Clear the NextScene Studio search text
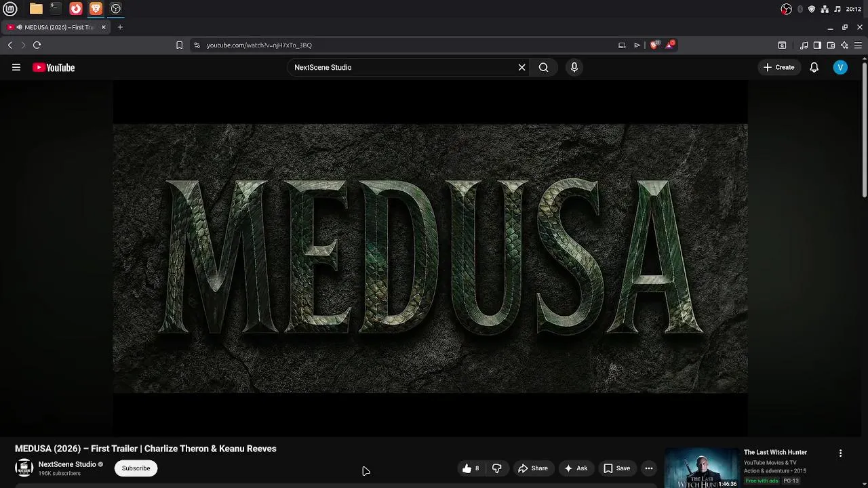 point(521,67)
